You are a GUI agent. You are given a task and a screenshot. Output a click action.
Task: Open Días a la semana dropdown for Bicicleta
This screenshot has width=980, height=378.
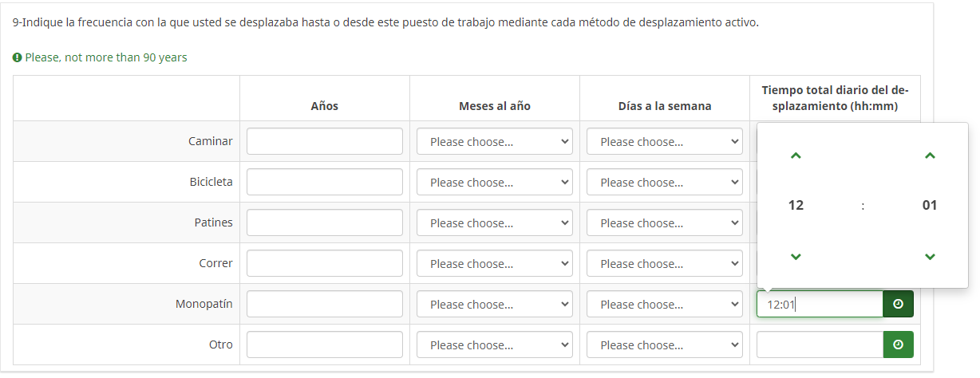pos(665,183)
